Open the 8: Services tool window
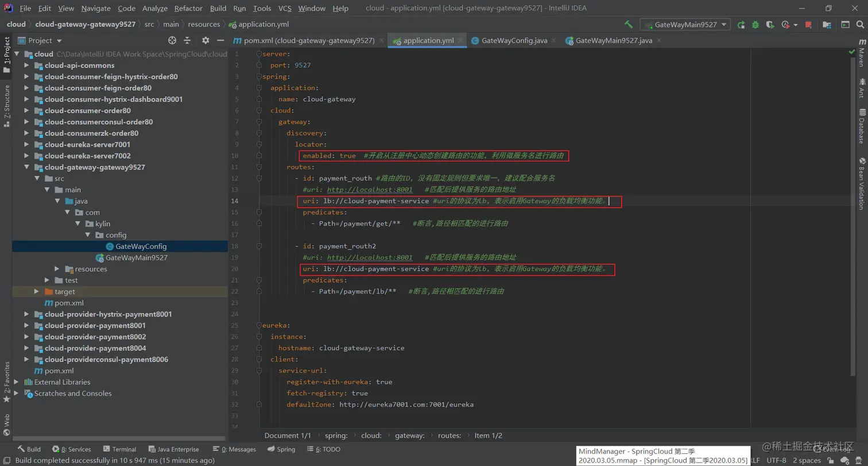 [71, 449]
